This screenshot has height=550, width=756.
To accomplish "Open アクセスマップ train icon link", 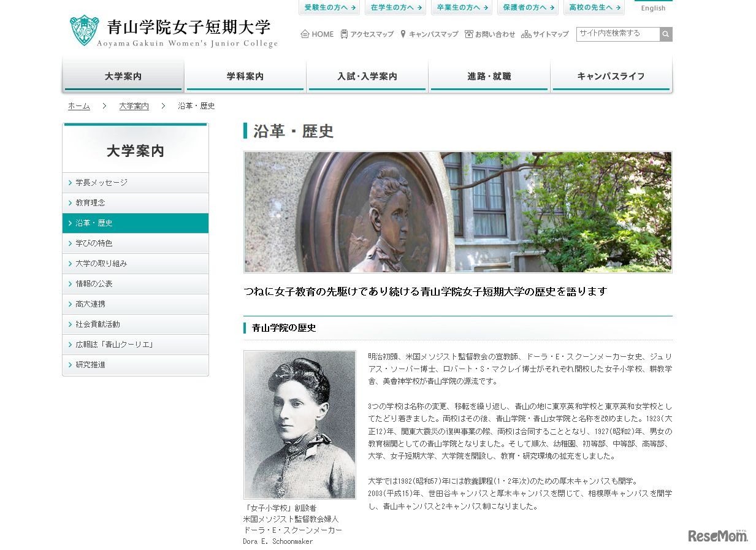I will tap(344, 34).
